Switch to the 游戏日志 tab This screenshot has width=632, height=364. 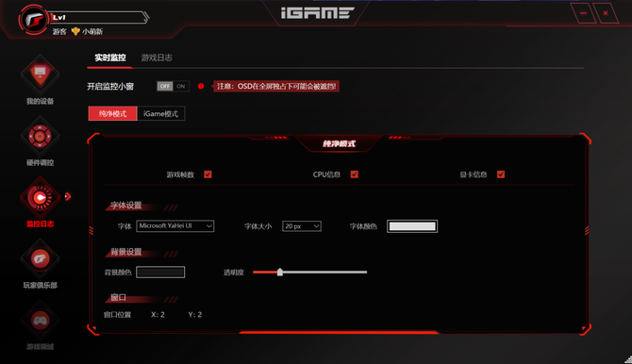click(x=157, y=58)
